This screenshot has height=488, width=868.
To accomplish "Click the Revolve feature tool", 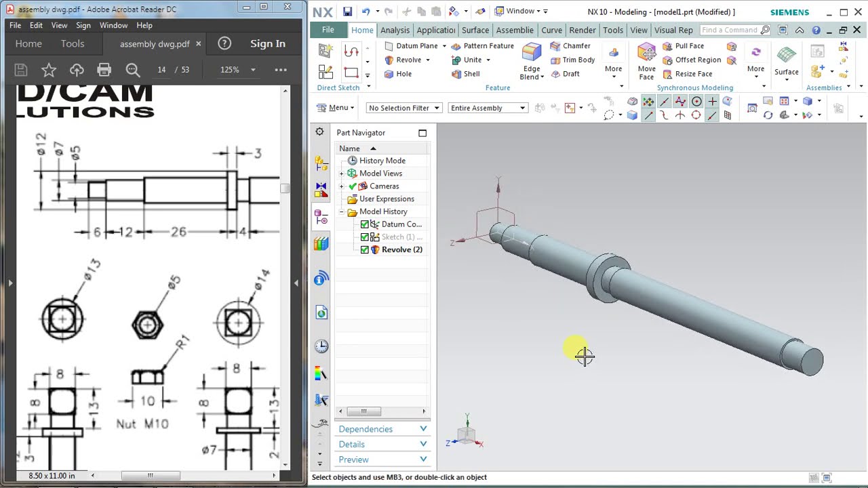I will point(403,60).
